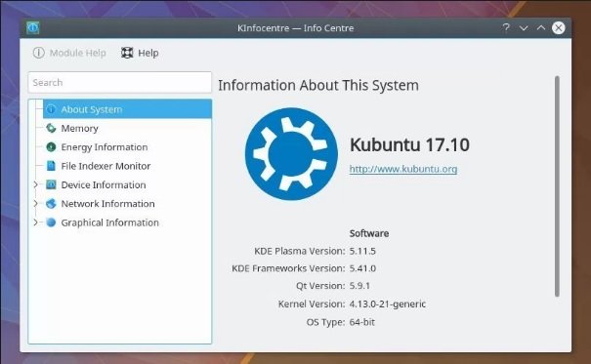
Task: Click the Kubuntu 17.10 heading text
Action: (409, 145)
